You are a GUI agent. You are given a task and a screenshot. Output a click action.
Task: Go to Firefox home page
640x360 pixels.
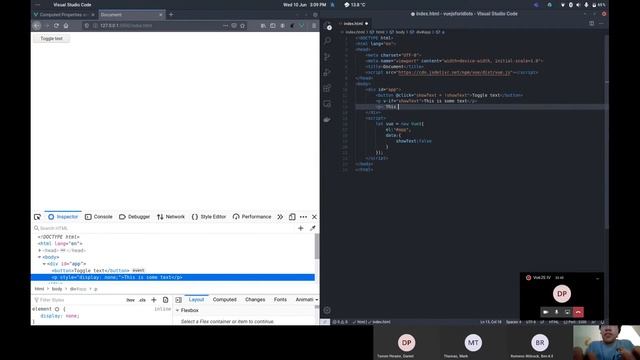click(66, 25)
